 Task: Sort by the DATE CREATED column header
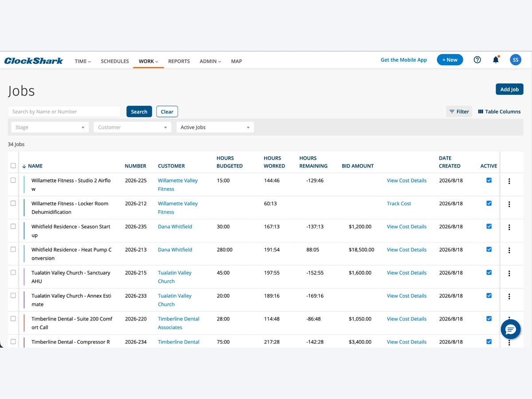coord(450,162)
